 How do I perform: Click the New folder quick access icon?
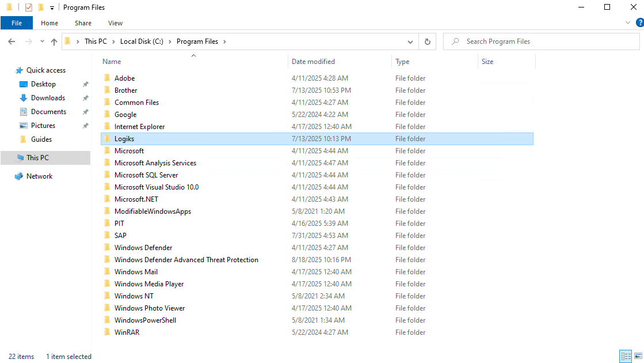point(41,7)
